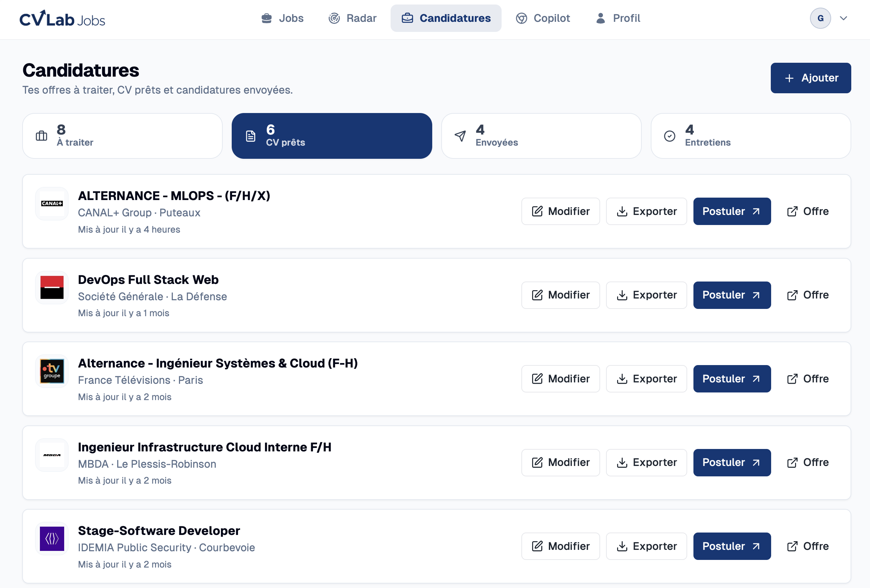The height and width of the screenshot is (588, 870).
Task: Go to the Jobs nav tab
Action: pos(282,18)
